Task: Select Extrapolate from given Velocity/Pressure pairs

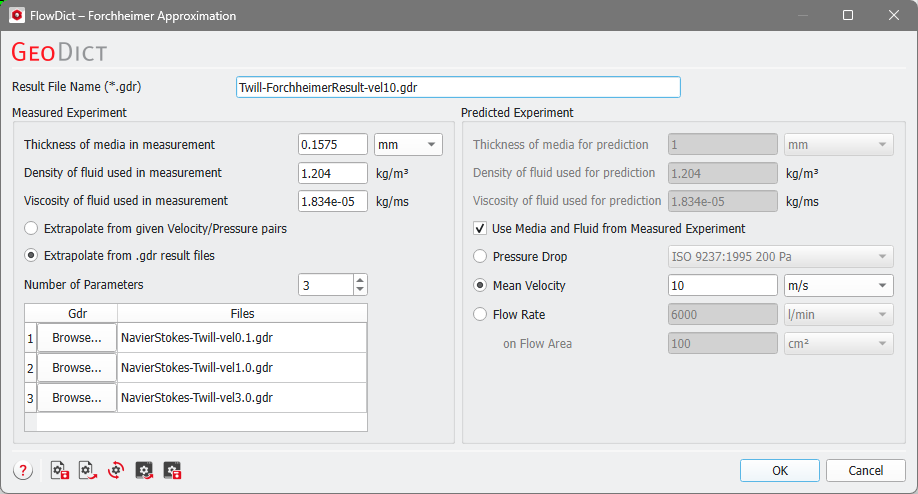Action: [156, 228]
